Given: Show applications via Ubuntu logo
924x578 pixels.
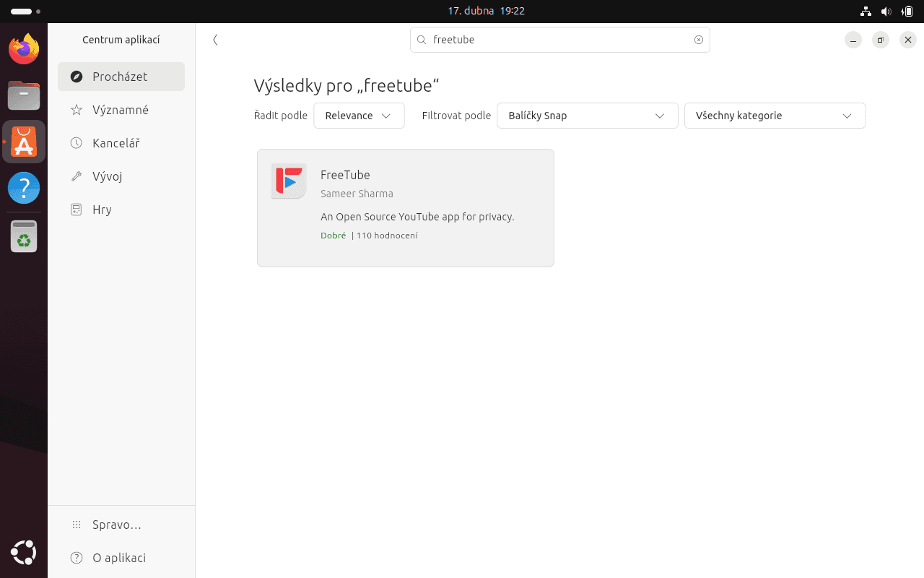Looking at the screenshot, I should click(x=24, y=553).
